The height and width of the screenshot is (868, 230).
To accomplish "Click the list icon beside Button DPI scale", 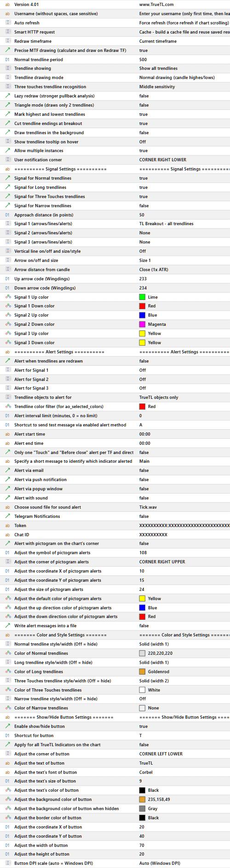I will point(7,863).
